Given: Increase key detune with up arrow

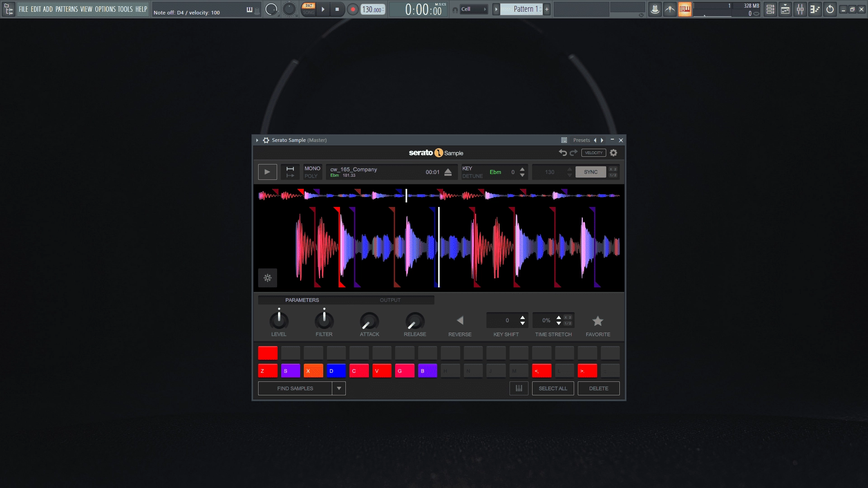Looking at the screenshot, I should pos(522,169).
